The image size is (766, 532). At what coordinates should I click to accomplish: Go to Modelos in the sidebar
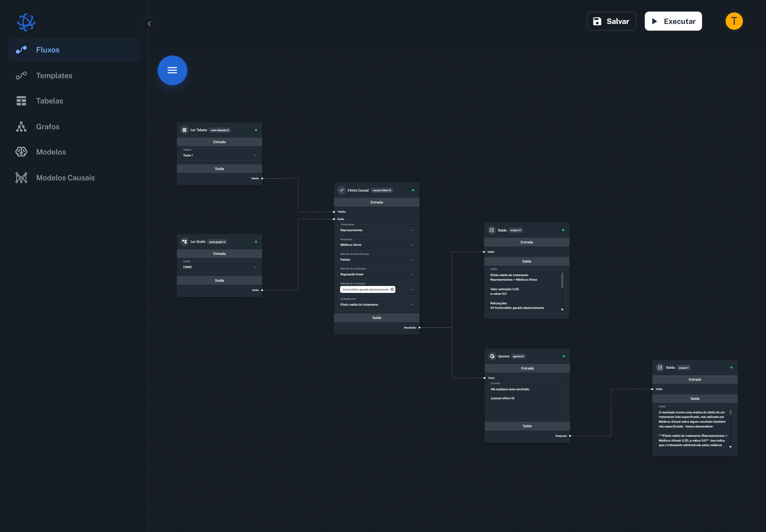(x=74, y=152)
